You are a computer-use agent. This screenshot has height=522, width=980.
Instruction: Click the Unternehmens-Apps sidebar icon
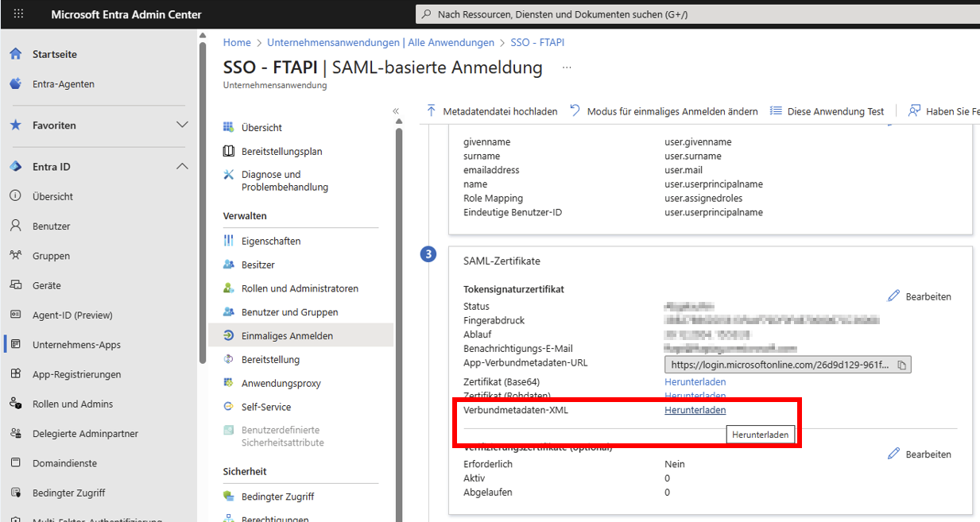pos(15,345)
